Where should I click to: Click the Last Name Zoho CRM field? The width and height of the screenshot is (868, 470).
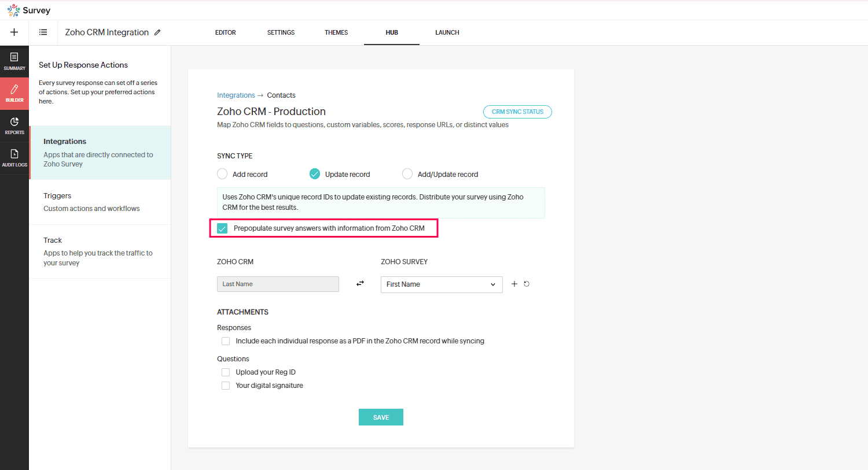(x=278, y=284)
